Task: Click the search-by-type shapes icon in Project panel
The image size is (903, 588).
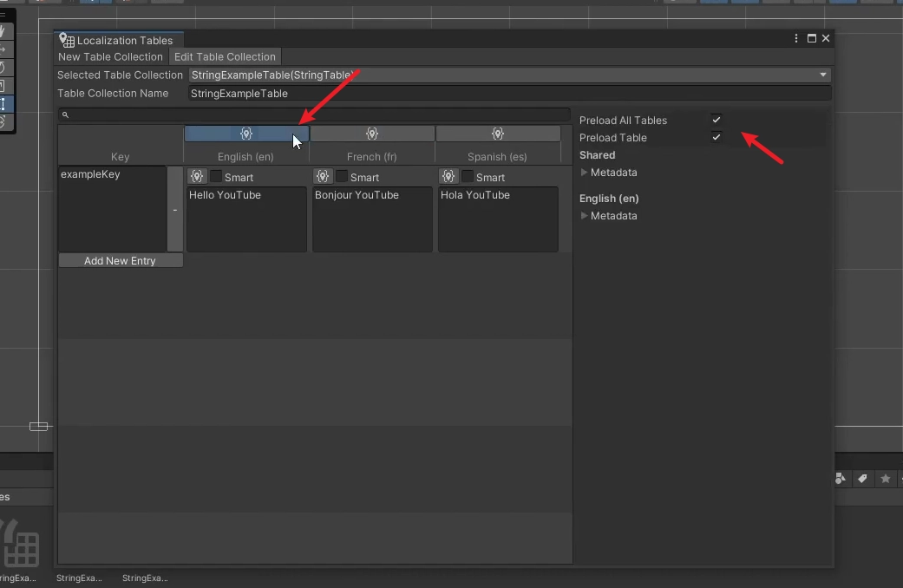Action: (x=841, y=479)
